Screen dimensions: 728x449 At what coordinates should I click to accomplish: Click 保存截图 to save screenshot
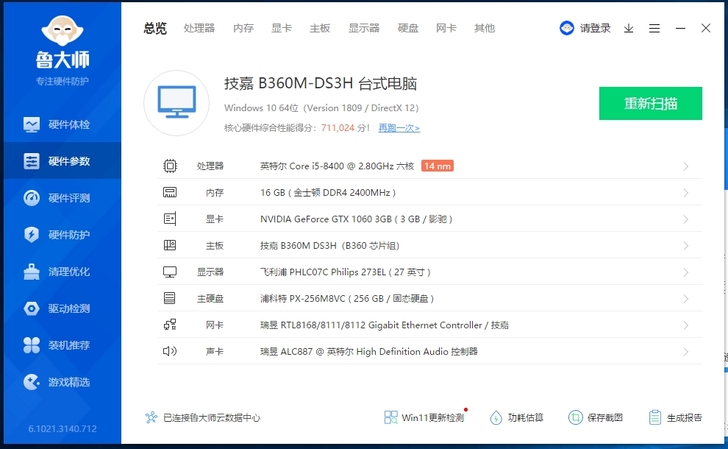coord(595,417)
